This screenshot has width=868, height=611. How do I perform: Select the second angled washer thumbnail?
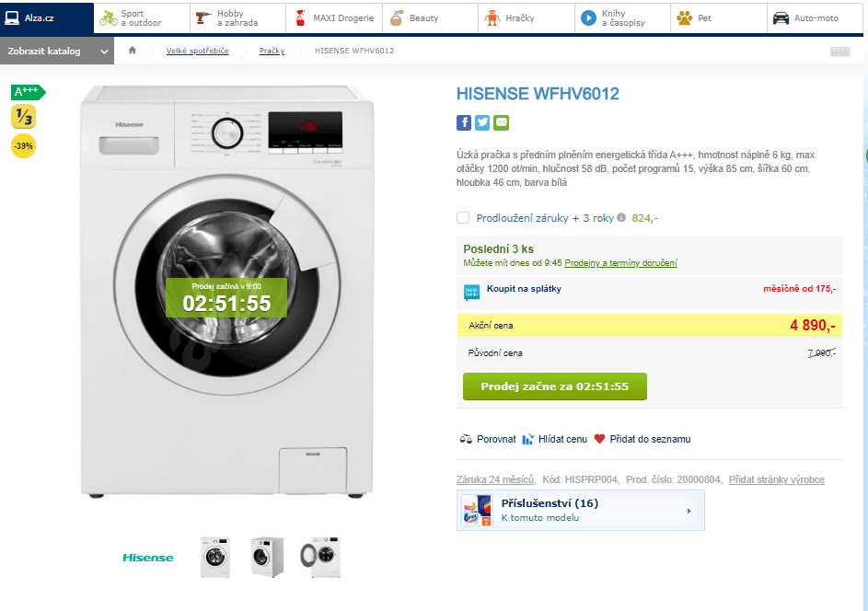pyautogui.click(x=267, y=558)
